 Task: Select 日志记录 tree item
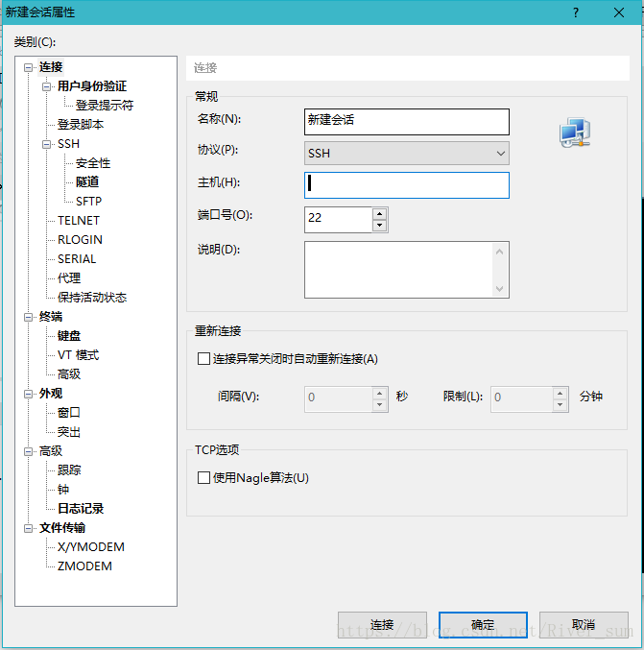(81, 509)
